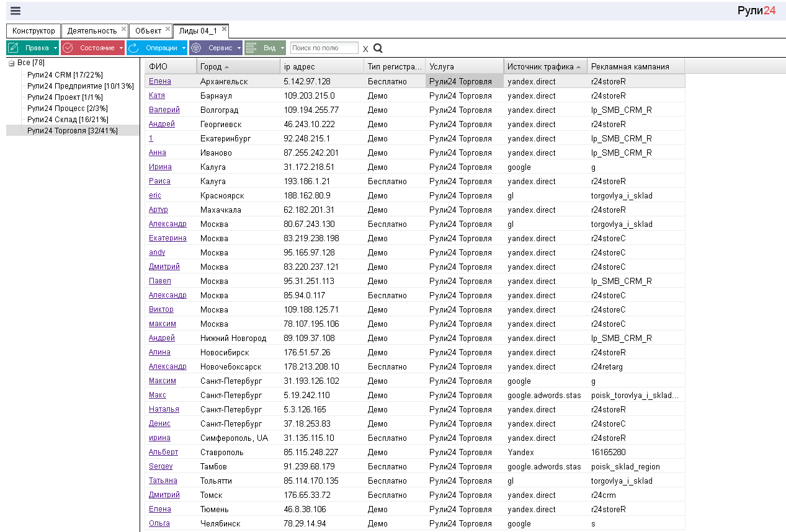Open the andy lead link
This screenshot has width=786, height=532.
(x=157, y=252)
